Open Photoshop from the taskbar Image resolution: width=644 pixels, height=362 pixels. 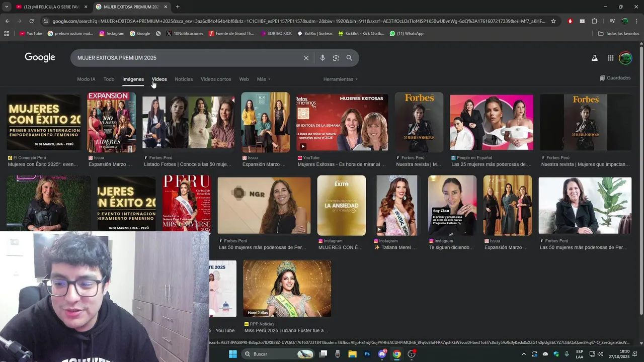pyautogui.click(x=367, y=354)
